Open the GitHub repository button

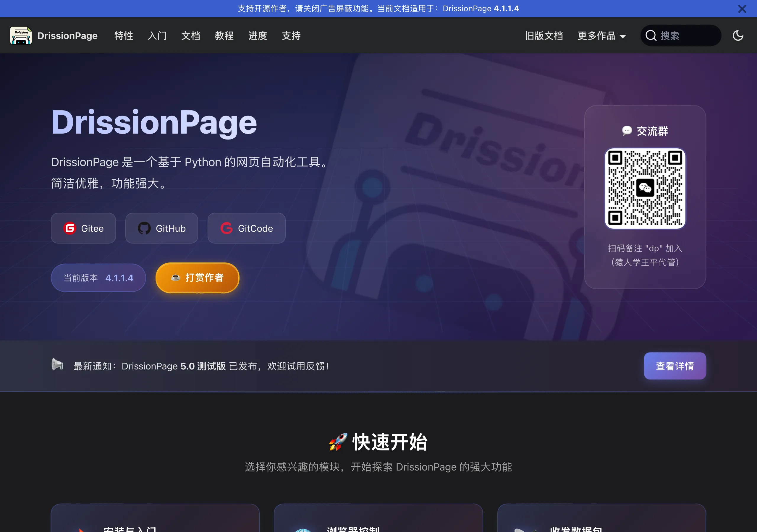161,228
